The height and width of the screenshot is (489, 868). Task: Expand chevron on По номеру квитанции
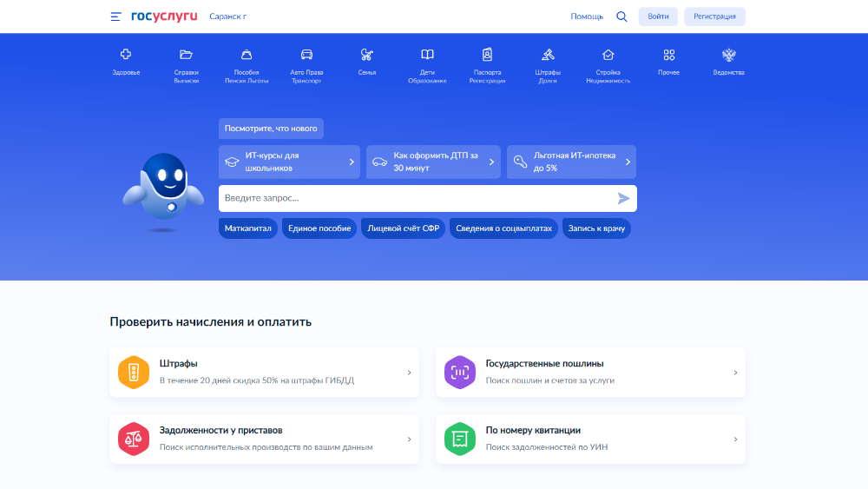[x=735, y=439]
